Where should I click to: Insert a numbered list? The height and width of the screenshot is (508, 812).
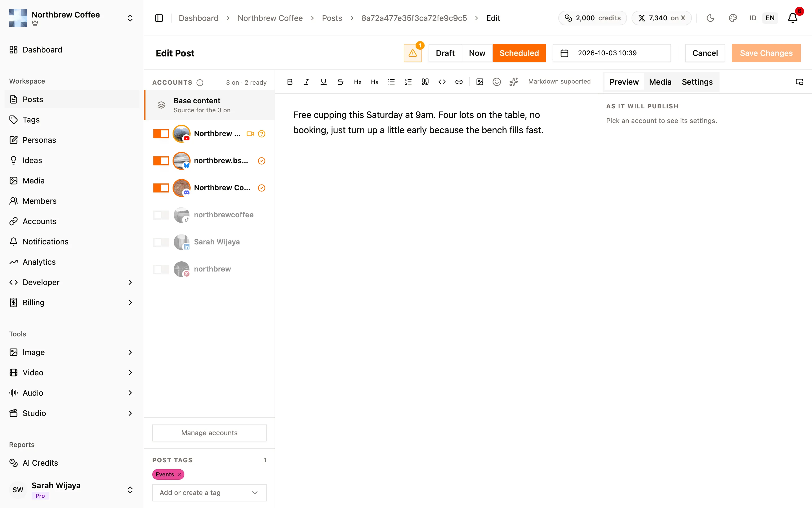pos(408,82)
